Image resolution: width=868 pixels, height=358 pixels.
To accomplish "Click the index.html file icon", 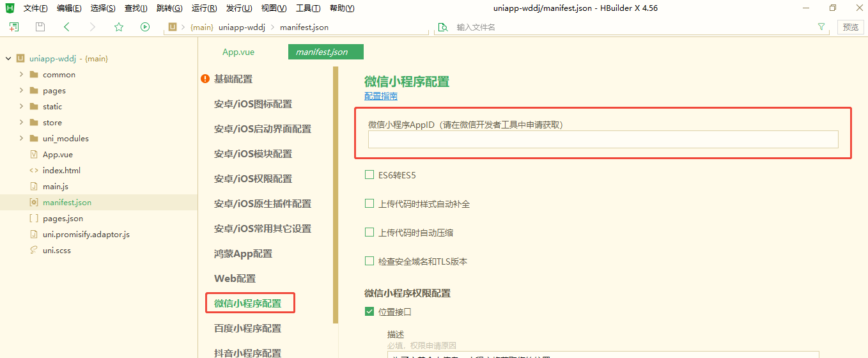I will click(x=34, y=170).
